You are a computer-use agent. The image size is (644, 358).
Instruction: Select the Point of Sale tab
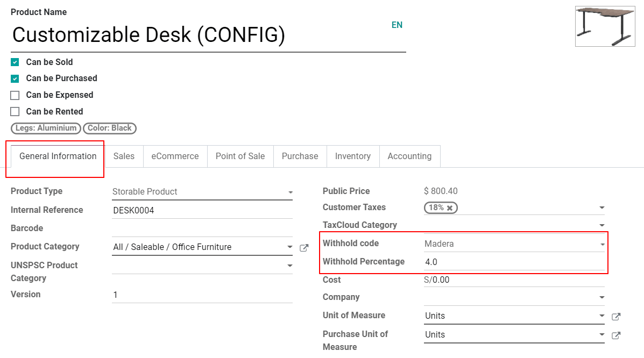click(x=240, y=156)
